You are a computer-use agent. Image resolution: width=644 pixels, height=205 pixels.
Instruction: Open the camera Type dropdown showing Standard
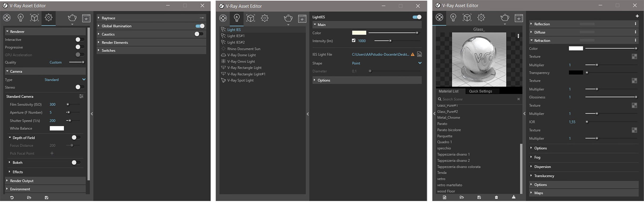(65, 80)
